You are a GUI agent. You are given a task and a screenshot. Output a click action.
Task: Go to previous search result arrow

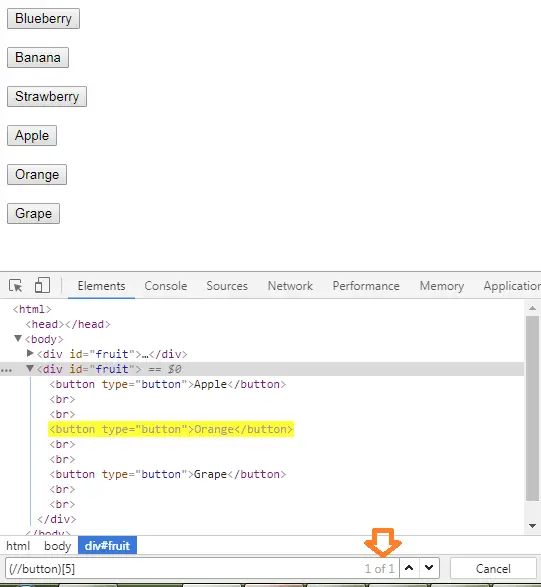(x=409, y=568)
